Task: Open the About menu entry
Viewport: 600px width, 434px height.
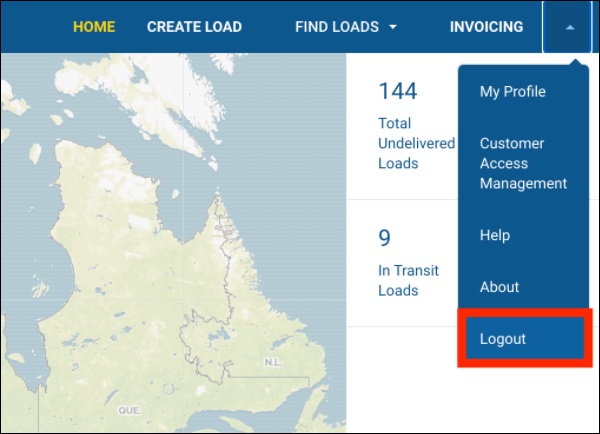Action: point(500,287)
